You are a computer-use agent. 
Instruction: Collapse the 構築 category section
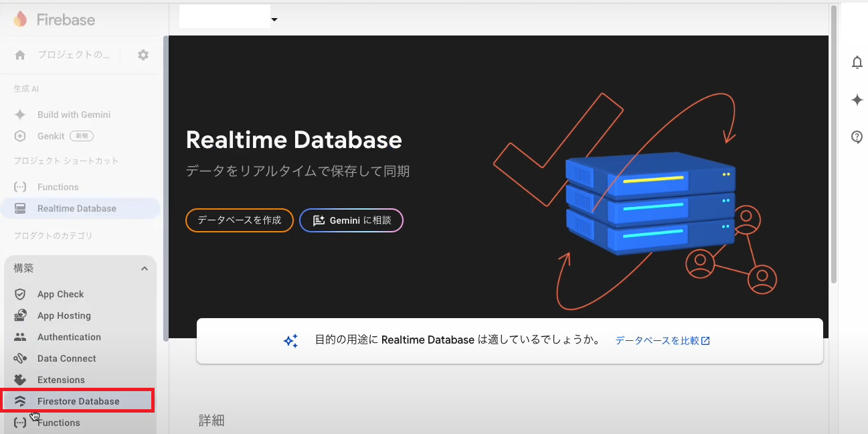point(145,269)
